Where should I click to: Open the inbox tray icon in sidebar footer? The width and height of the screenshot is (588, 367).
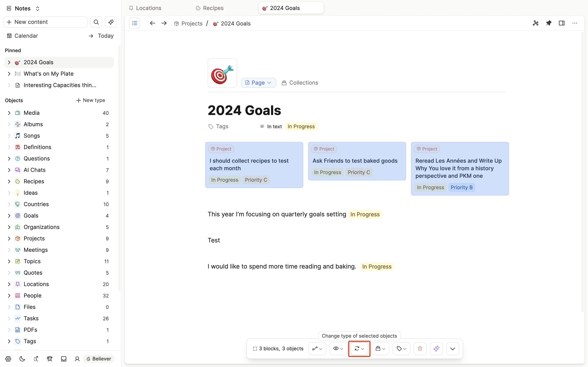tap(64, 359)
